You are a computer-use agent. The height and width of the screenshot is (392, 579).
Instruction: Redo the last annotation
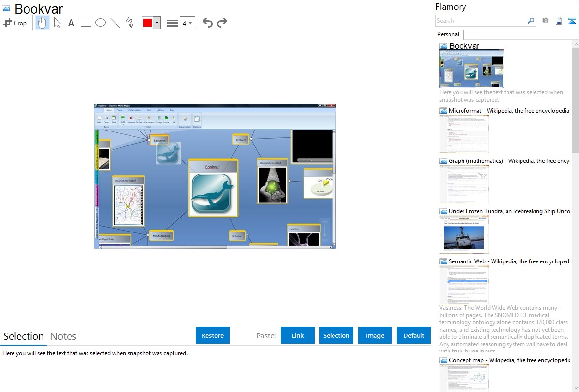tap(222, 23)
